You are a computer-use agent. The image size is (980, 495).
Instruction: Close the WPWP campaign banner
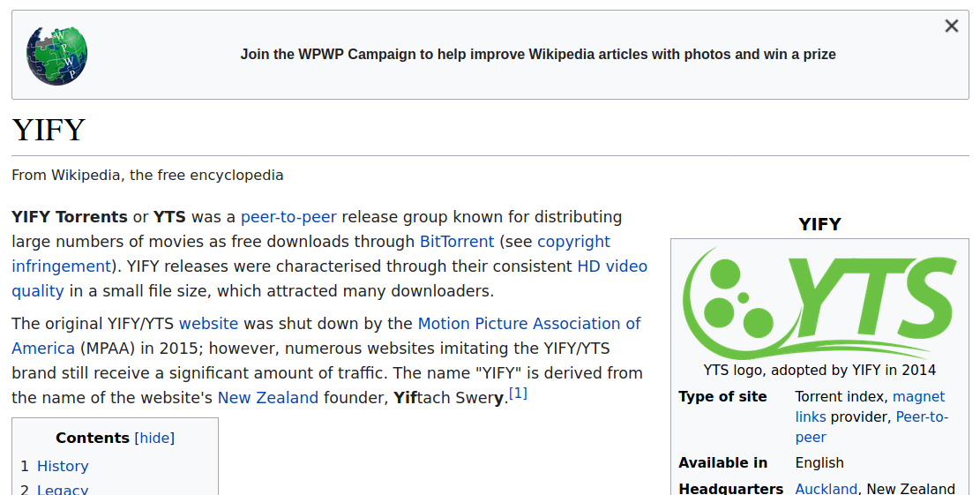951,26
